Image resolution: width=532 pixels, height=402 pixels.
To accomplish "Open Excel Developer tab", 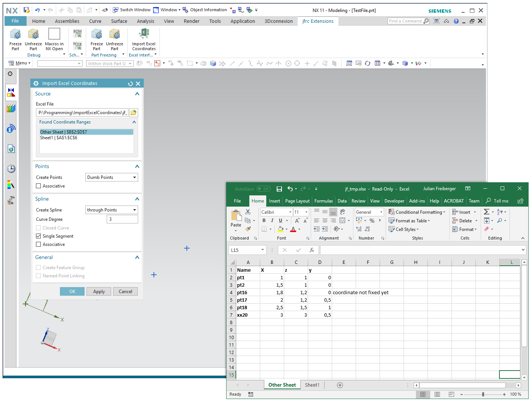I will pyautogui.click(x=394, y=201).
